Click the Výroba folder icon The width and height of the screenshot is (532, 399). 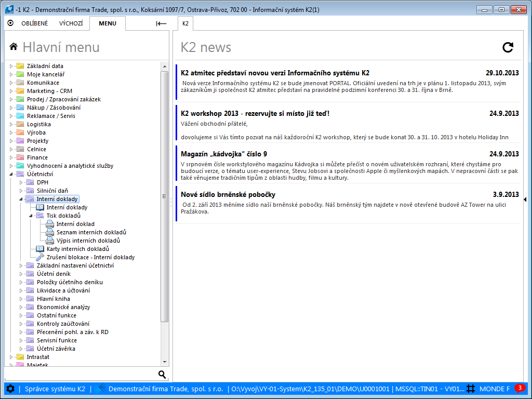(20, 132)
